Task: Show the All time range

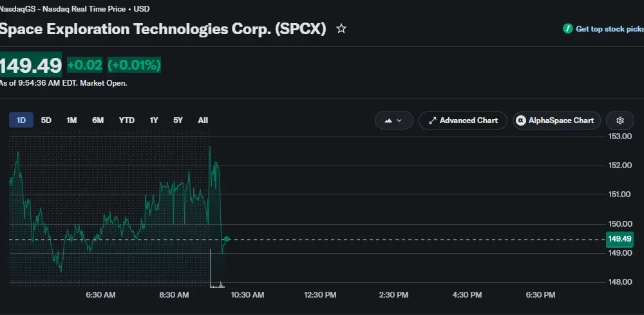Action: tap(203, 120)
